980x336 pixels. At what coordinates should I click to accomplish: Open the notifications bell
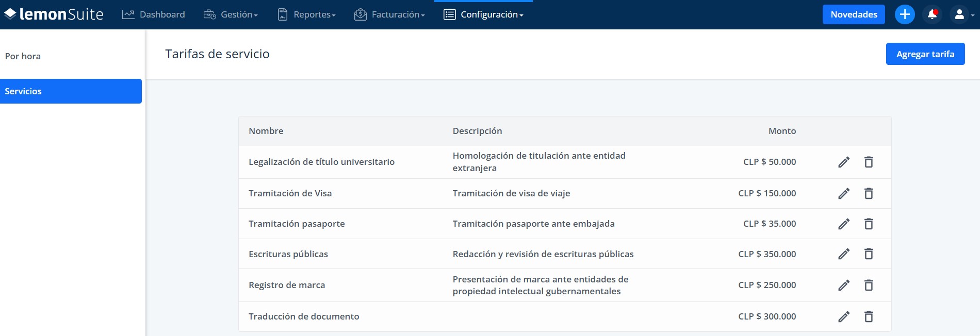click(x=932, y=14)
